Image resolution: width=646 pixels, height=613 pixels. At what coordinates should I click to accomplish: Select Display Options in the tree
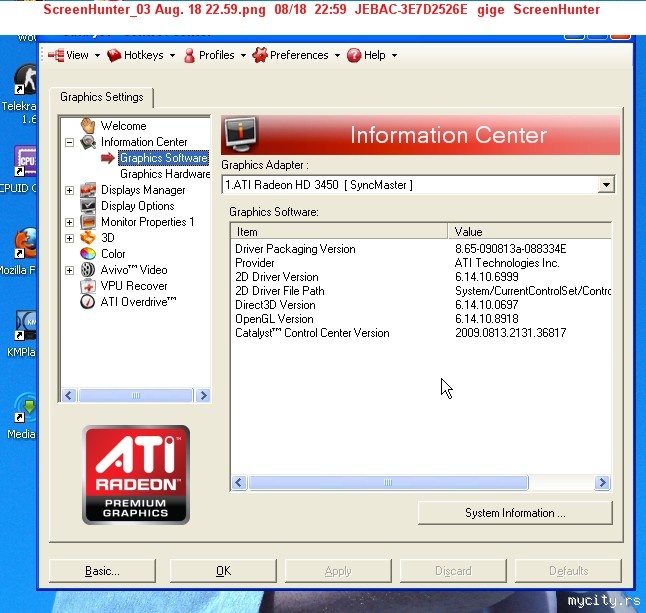(x=138, y=206)
